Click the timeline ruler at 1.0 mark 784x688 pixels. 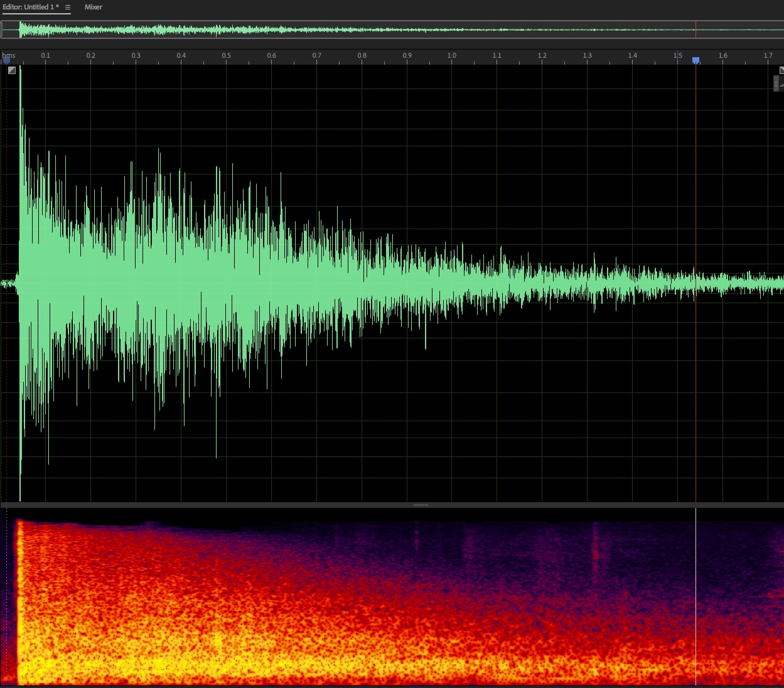point(452,56)
